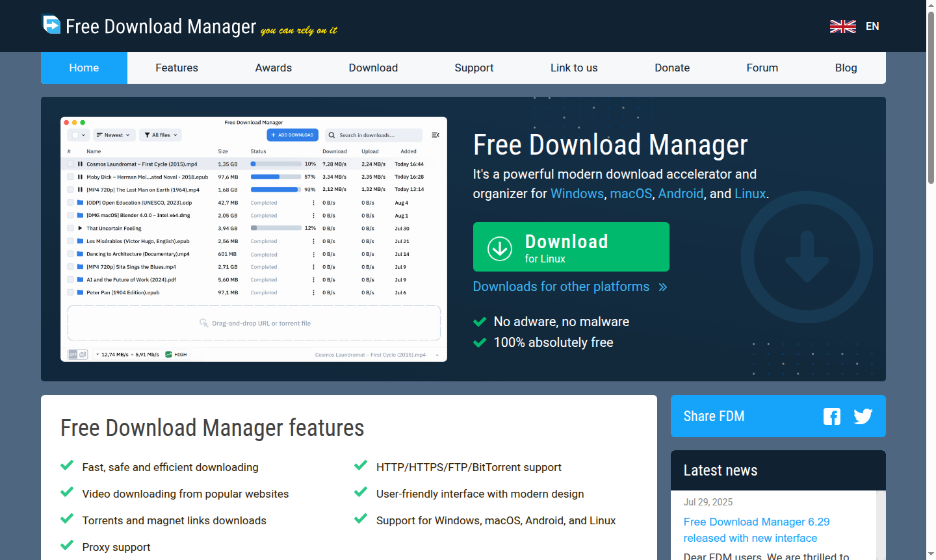
Task: Open the three-dot menu for Open Education download
Action: tap(313, 202)
